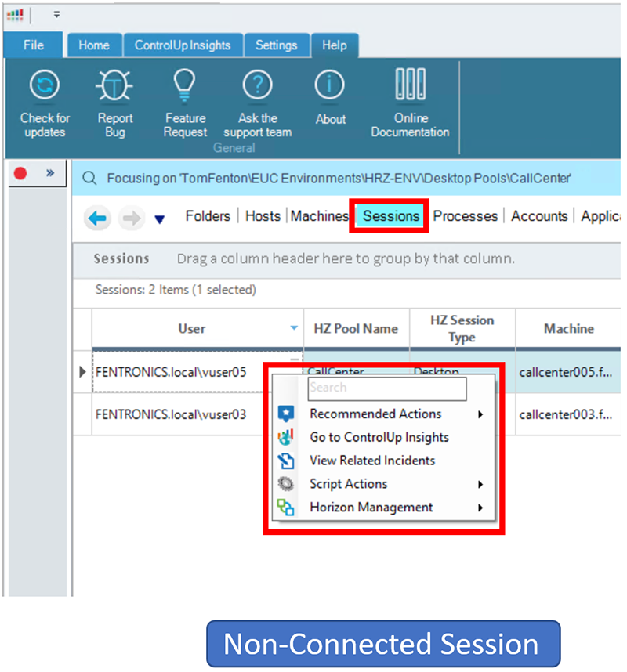Select the Sessions view tab
627x672 pixels.
click(x=391, y=216)
